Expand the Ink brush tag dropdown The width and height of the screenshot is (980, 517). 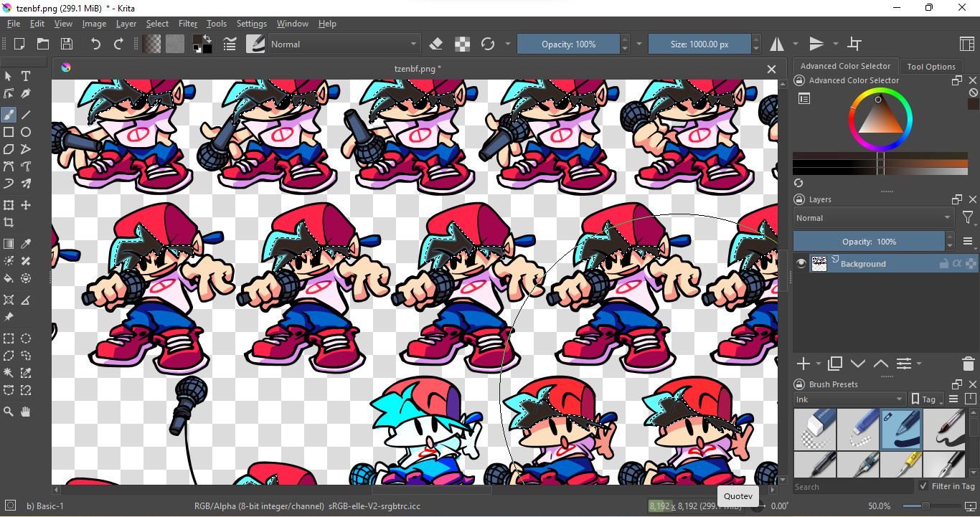point(850,399)
